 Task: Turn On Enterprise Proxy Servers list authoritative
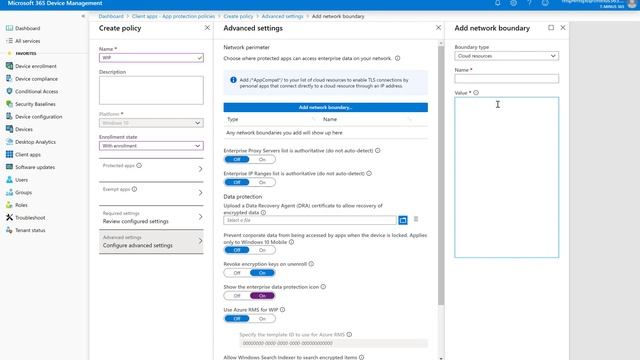[262, 159]
